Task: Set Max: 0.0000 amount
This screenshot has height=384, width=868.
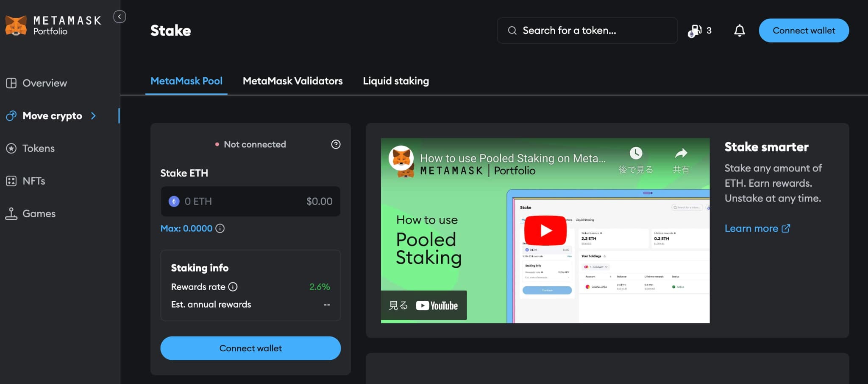Action: pyautogui.click(x=186, y=228)
